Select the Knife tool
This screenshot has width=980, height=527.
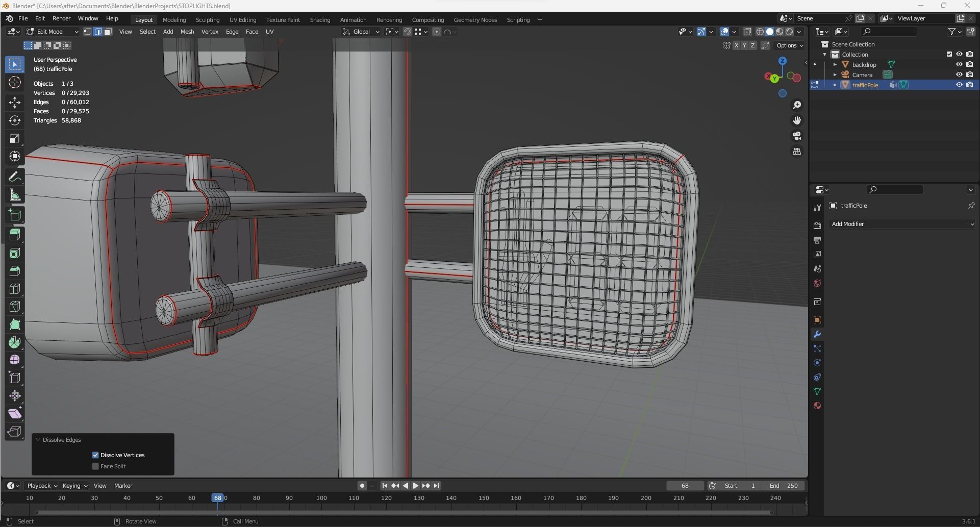15,307
